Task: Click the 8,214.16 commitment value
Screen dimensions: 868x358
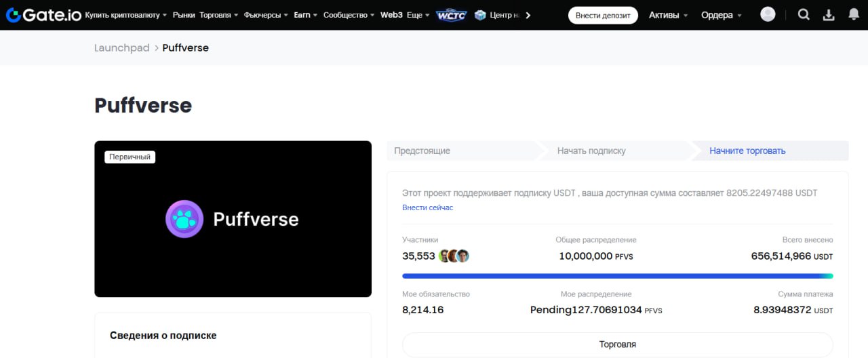Action: [423, 310]
